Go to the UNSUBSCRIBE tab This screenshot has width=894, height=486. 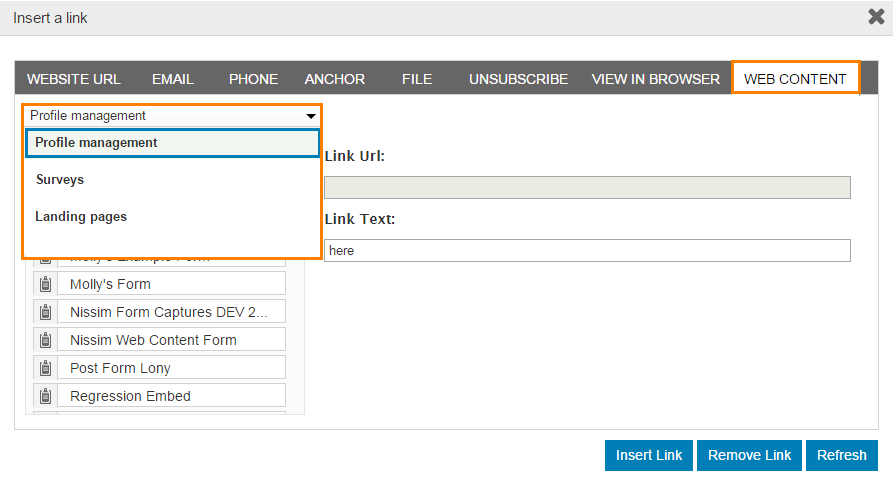click(518, 79)
